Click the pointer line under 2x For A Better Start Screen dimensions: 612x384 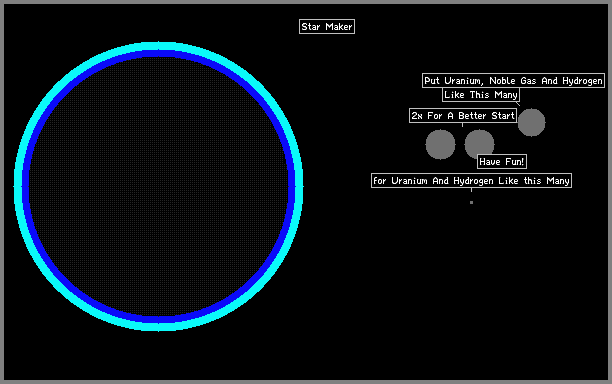coord(463,125)
